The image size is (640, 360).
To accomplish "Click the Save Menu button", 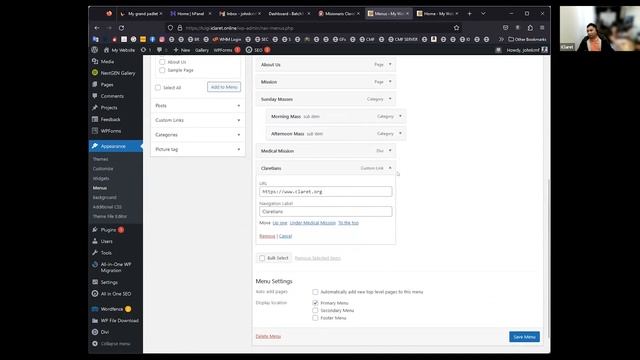I will 524,337.
